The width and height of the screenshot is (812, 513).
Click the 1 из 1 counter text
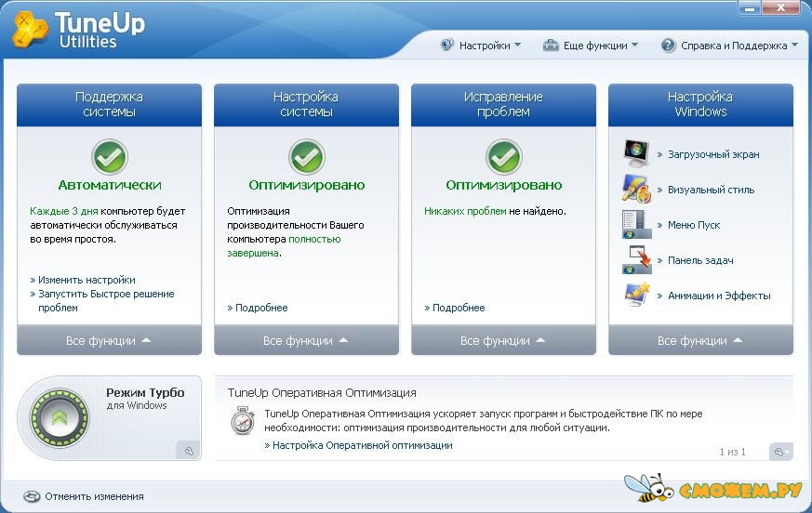pyautogui.click(x=732, y=452)
